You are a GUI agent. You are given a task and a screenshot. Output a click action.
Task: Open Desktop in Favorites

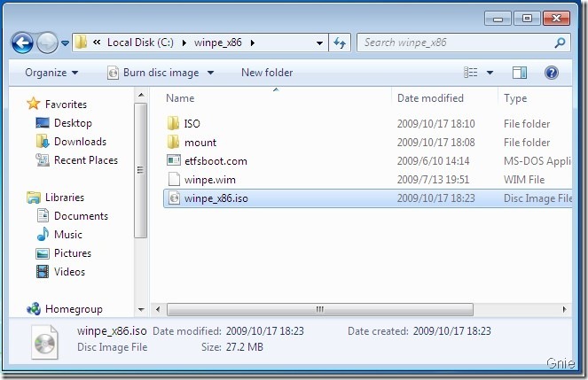[x=73, y=123]
